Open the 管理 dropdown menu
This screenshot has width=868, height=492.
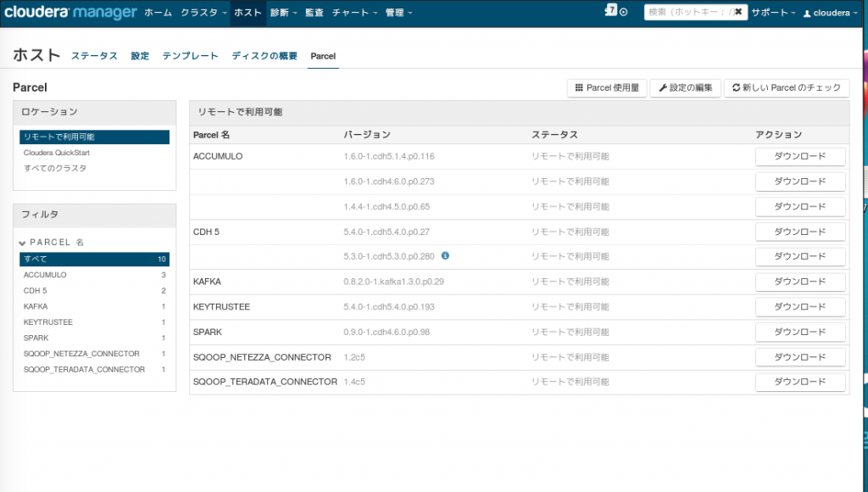pyautogui.click(x=398, y=13)
